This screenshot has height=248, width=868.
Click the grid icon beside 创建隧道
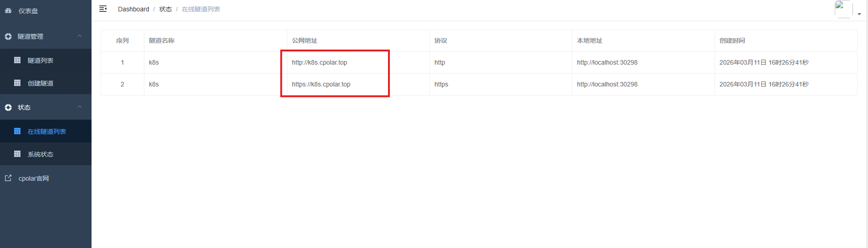tap(17, 83)
